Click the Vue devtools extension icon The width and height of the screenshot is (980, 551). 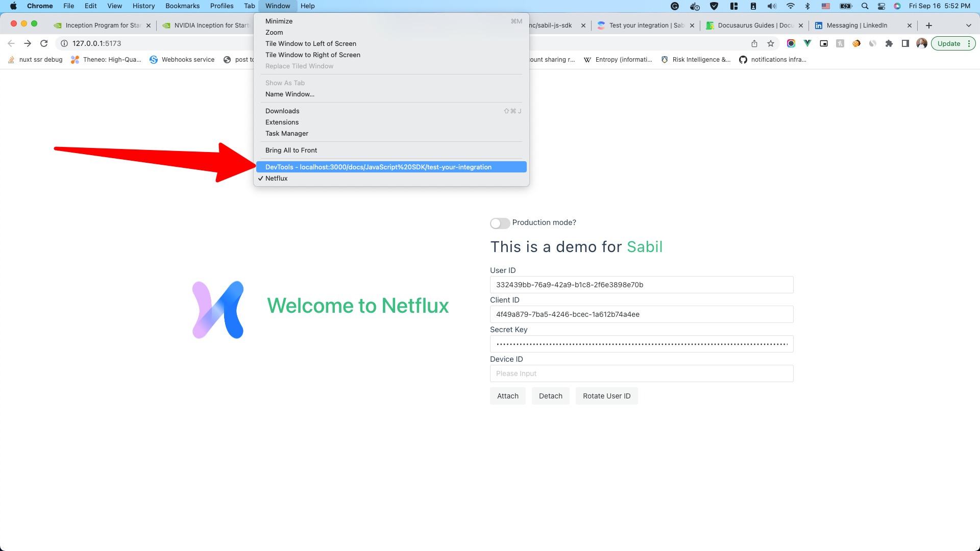point(807,43)
